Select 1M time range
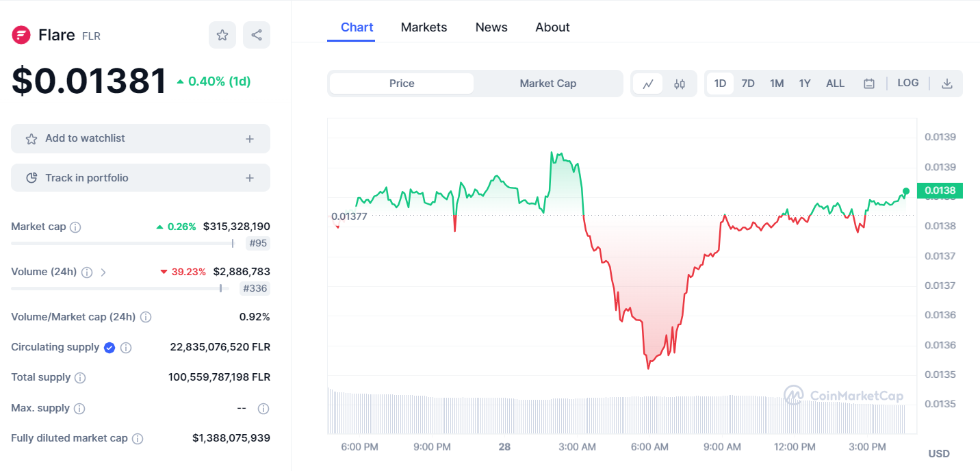 click(777, 84)
